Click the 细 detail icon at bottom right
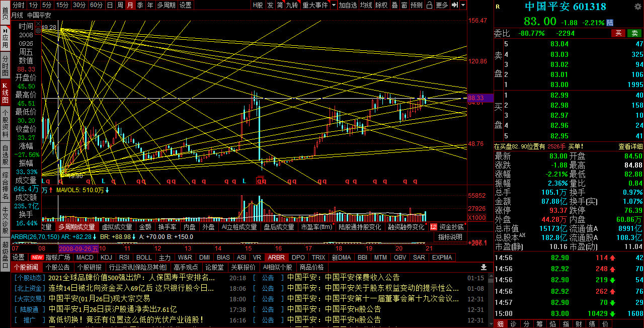The width and height of the screenshot is (644, 328). tap(501, 324)
